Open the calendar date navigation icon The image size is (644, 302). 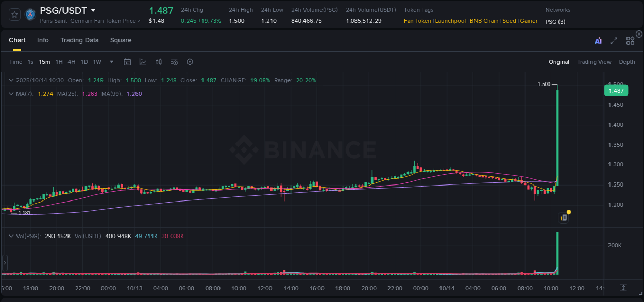(127, 62)
